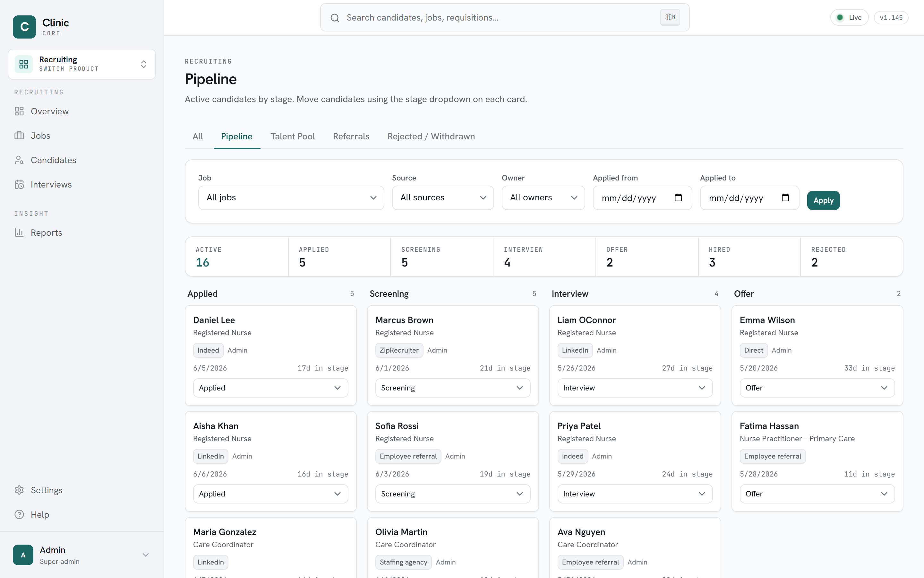Open Maria Gonzalez candidate name
Viewport: 924px width, 578px height.
tap(225, 532)
